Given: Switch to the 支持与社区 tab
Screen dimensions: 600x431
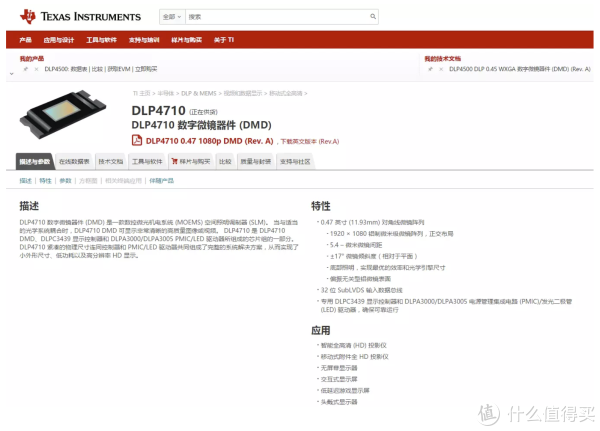Looking at the screenshot, I should click(295, 162).
